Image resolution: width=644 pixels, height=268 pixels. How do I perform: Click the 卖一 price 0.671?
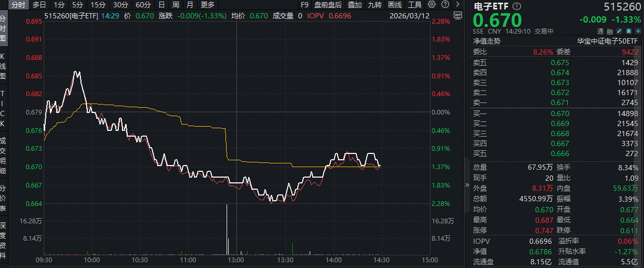tap(559, 102)
